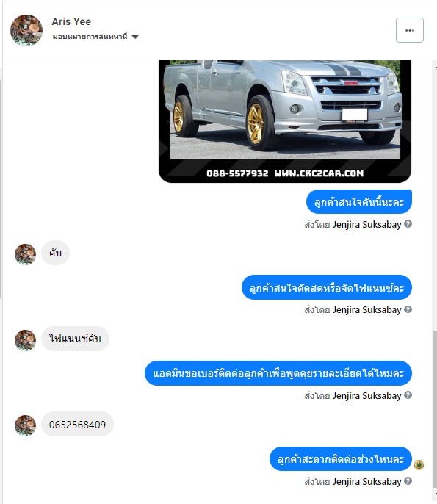Open the silver pickup truck image
Viewport: 437px width, 504px height.
[x=285, y=121]
